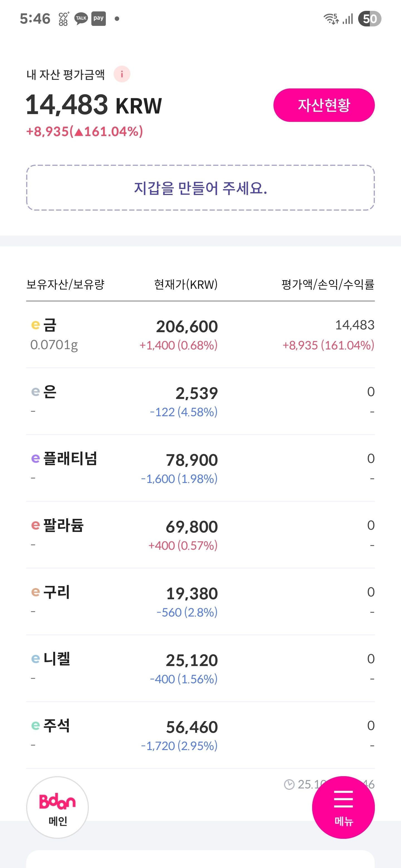The width and height of the screenshot is (401, 868).
Task: Select the 보유자산/보유량 column header
Action: click(65, 285)
